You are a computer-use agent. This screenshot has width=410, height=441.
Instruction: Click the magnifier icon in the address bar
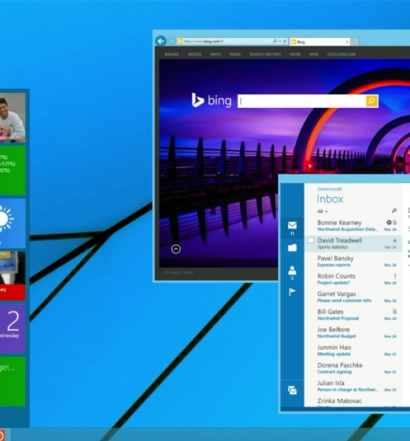click(275, 41)
